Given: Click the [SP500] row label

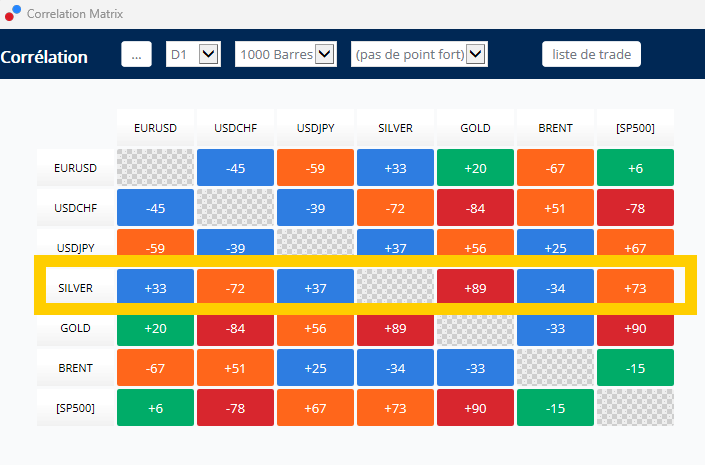Looking at the screenshot, I should [76, 408].
